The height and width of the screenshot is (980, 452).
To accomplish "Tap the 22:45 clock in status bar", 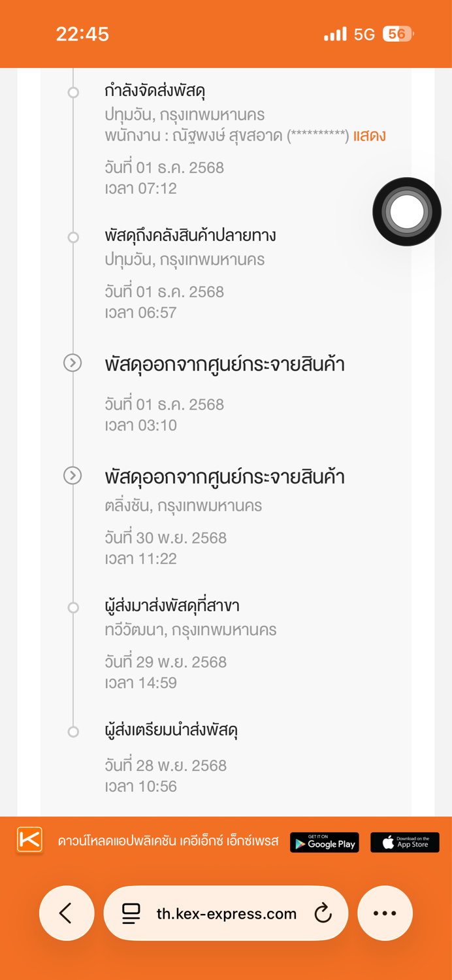I will point(82,34).
